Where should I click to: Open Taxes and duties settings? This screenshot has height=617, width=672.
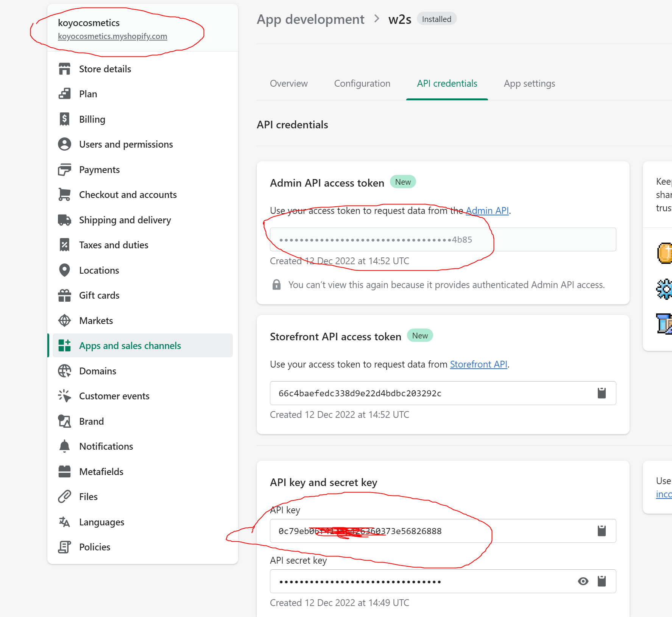(x=142, y=245)
